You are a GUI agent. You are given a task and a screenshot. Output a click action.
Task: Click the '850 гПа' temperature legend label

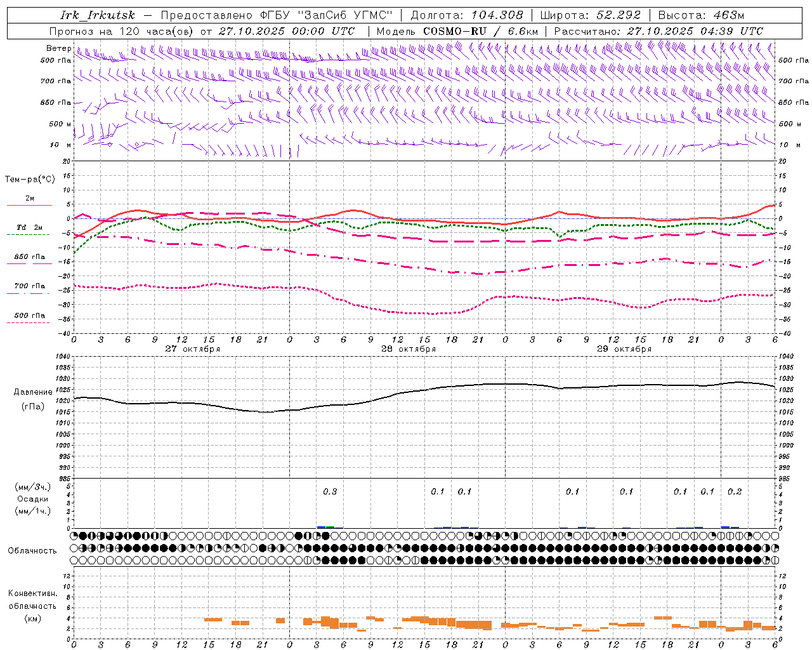(30, 257)
